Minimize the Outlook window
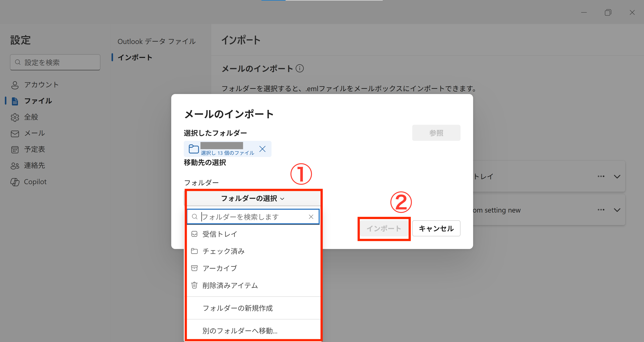 [584, 12]
